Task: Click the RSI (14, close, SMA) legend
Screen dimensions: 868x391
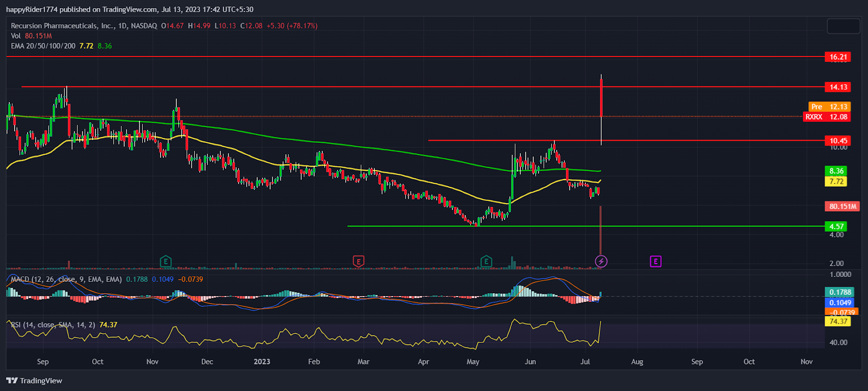Action: point(64,325)
